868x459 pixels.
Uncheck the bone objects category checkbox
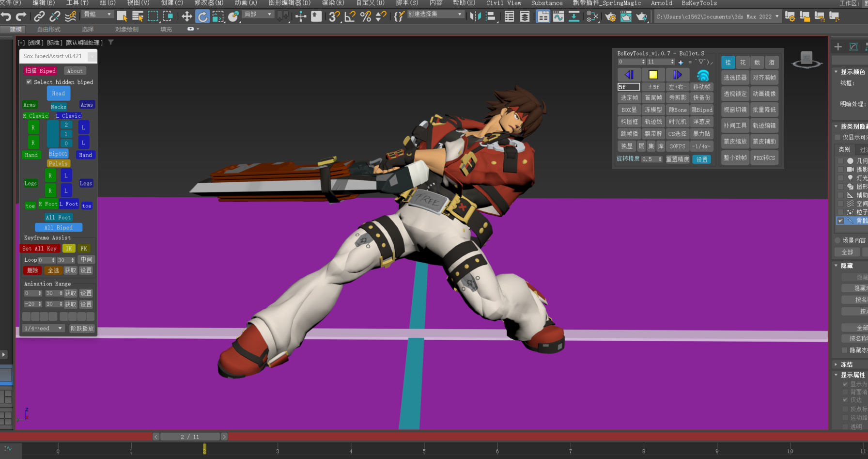[840, 221]
